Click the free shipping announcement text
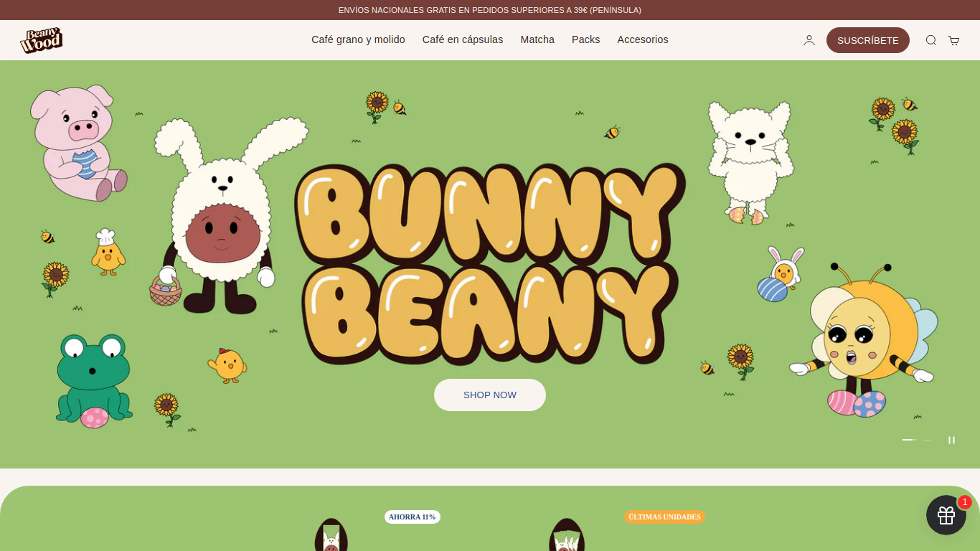Viewport: 980px width, 551px height. [x=490, y=10]
